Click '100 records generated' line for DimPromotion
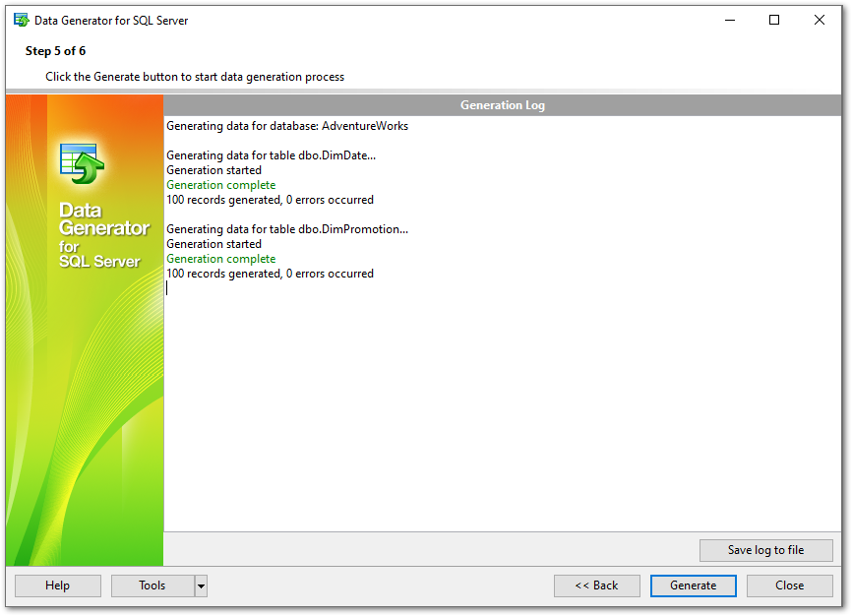The height and width of the screenshot is (616, 852). tap(270, 274)
